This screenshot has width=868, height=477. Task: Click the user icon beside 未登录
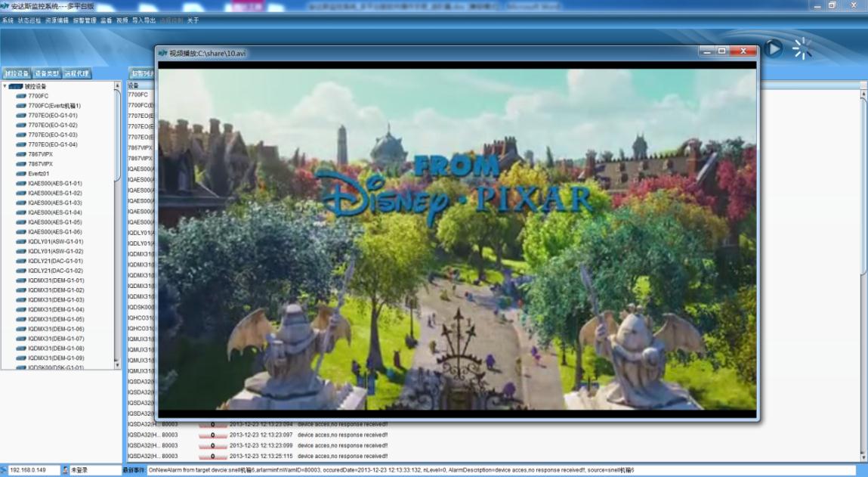point(65,470)
